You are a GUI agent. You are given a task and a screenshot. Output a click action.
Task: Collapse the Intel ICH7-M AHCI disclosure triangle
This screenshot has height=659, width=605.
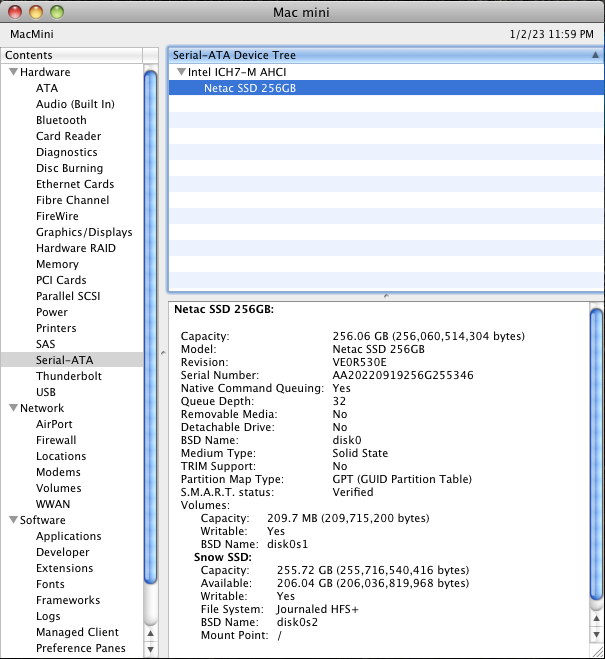(182, 72)
